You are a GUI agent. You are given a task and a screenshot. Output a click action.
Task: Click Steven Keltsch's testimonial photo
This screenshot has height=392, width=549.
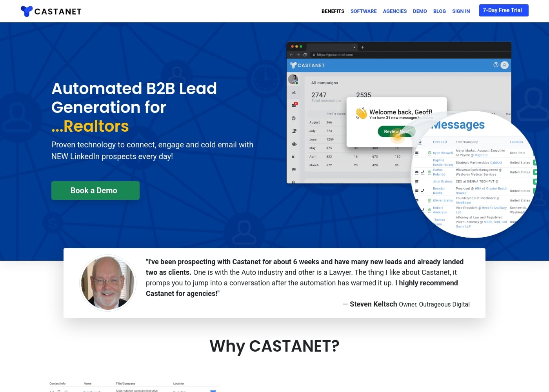click(108, 283)
